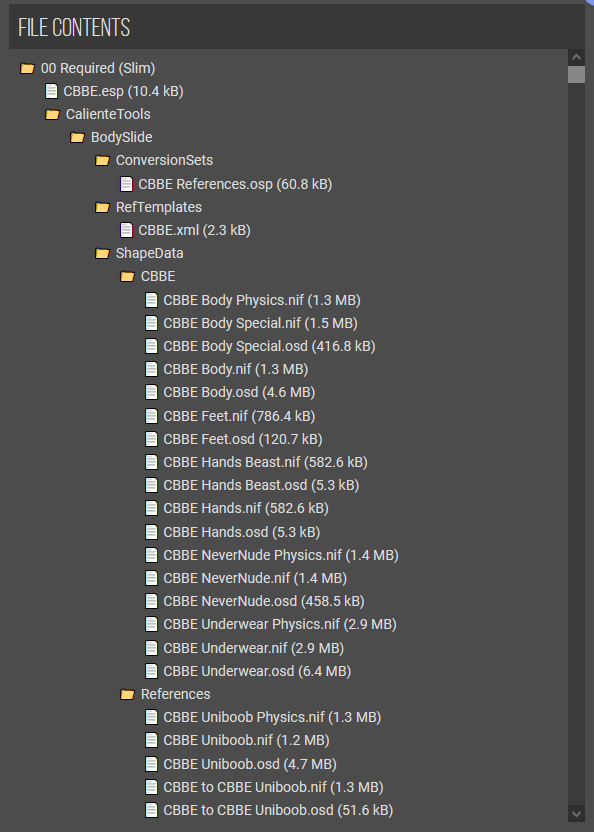The width and height of the screenshot is (594, 832).
Task: Select CBBE Underwear.nif (2.9 MB) text
Action: point(254,648)
